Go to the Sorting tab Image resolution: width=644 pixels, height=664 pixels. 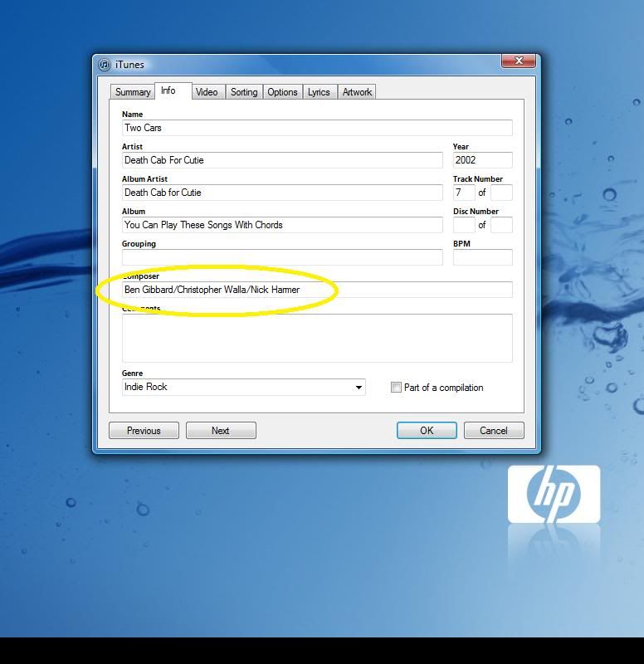click(244, 92)
